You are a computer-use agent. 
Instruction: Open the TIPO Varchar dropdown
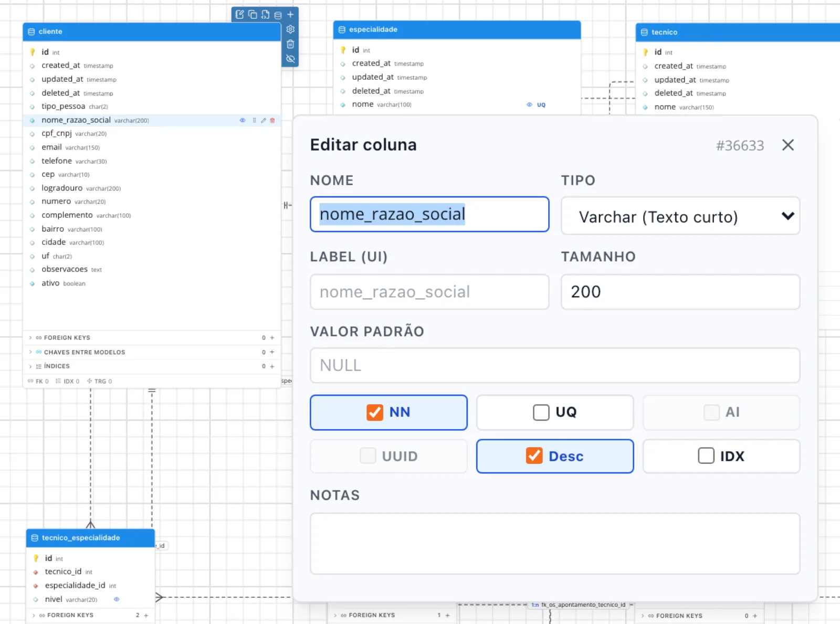680,216
